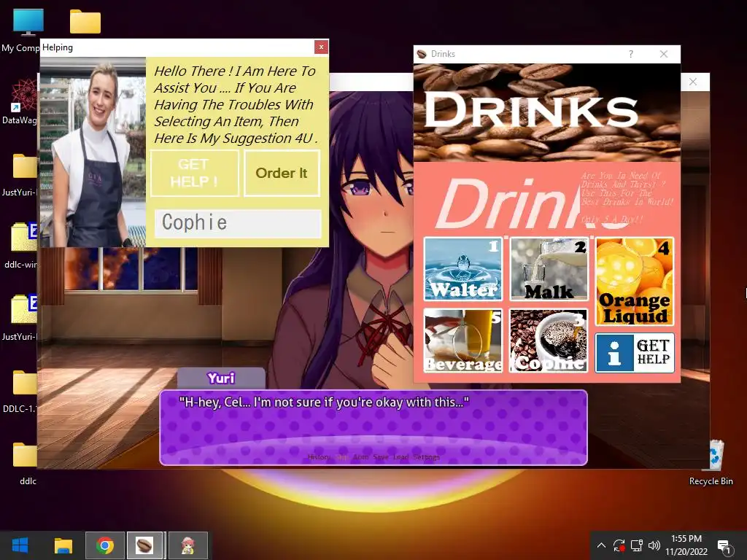Select the Beverage drink tile
This screenshot has height=560, width=747.
[462, 341]
